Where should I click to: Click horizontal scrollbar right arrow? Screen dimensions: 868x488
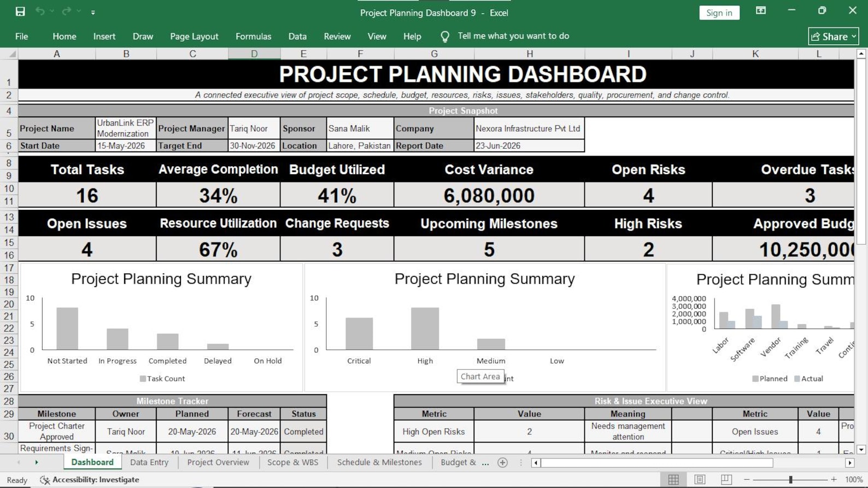(x=849, y=463)
